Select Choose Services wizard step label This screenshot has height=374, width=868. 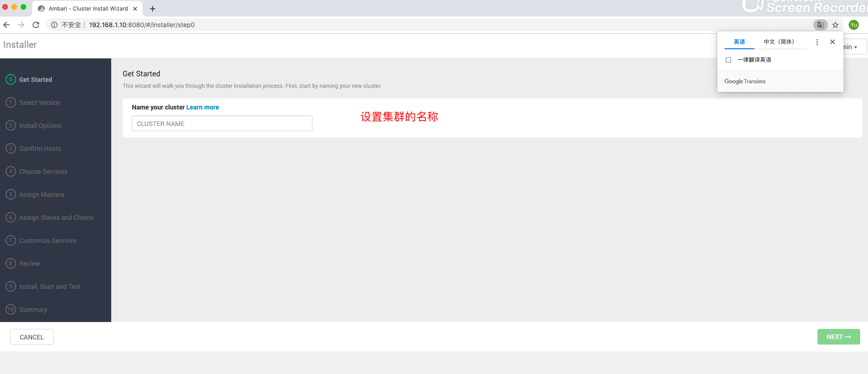tap(43, 172)
